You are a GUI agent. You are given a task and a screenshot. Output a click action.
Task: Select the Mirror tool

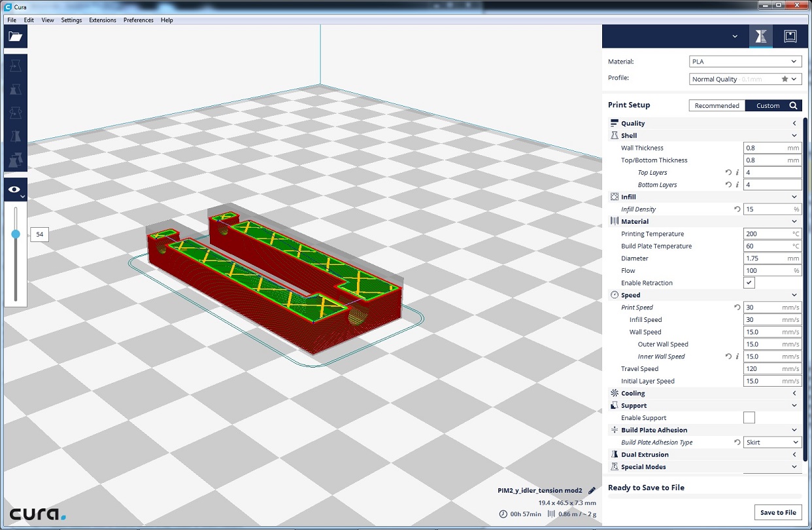[16, 137]
